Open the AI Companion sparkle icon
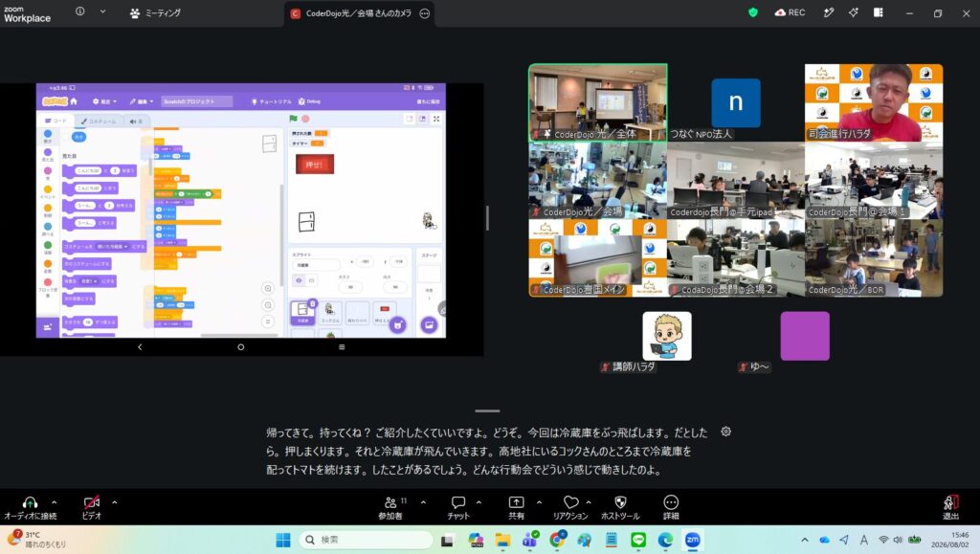Viewport: 980px width, 554px height. [x=853, y=12]
